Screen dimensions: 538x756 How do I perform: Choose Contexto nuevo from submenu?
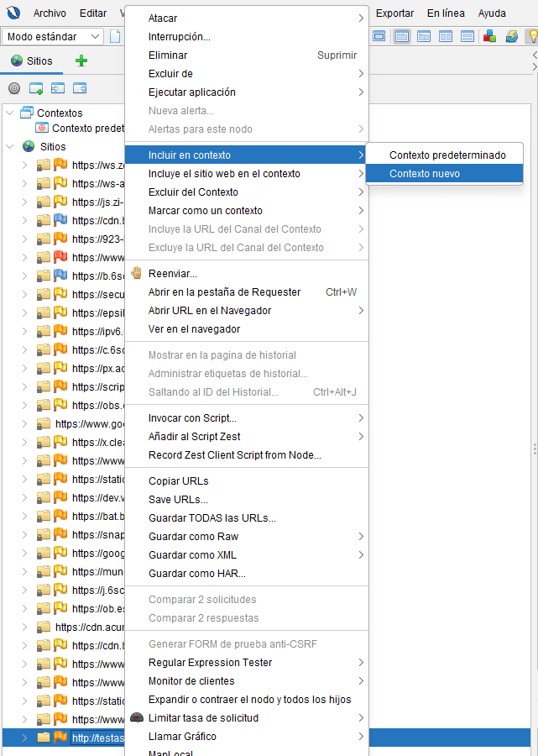pos(424,174)
